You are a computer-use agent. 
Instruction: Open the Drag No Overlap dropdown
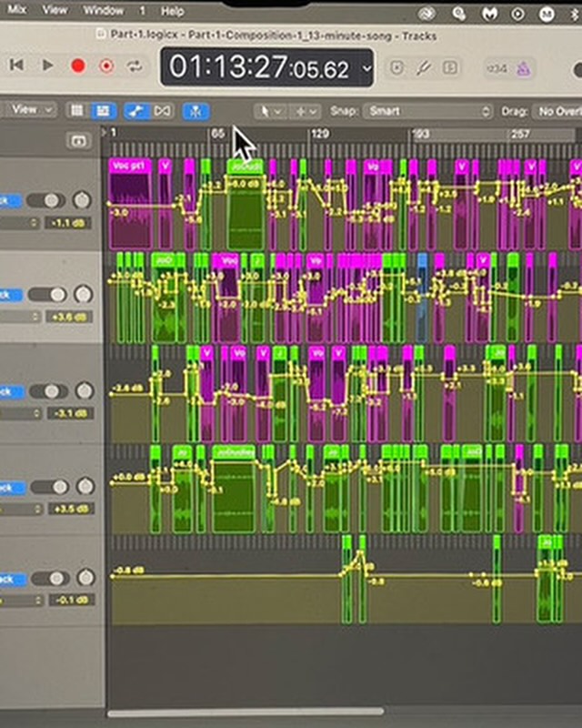tap(558, 111)
